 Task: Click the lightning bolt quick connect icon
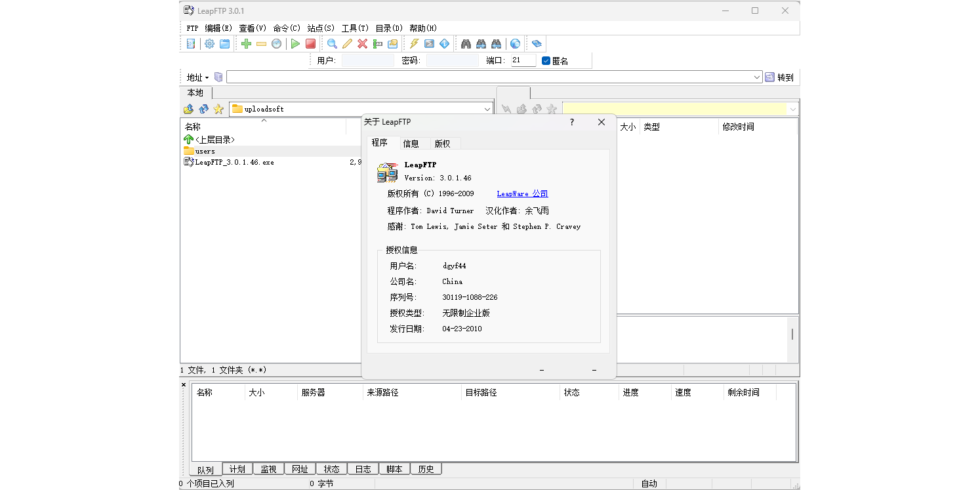tap(414, 44)
